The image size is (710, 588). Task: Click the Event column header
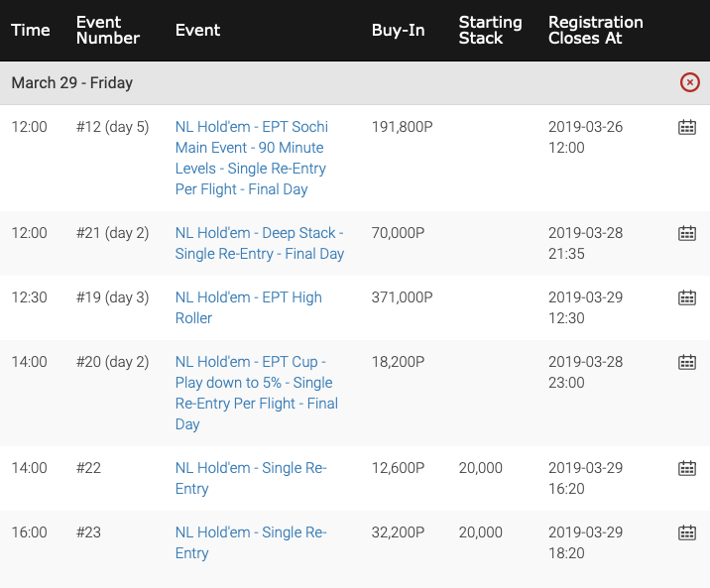197,31
